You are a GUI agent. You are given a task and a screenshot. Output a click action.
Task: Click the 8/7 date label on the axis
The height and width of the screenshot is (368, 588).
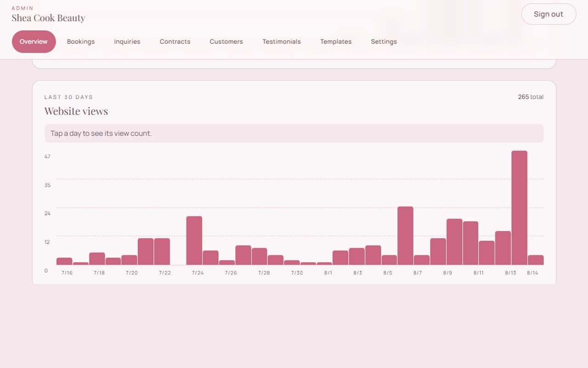[418, 273]
